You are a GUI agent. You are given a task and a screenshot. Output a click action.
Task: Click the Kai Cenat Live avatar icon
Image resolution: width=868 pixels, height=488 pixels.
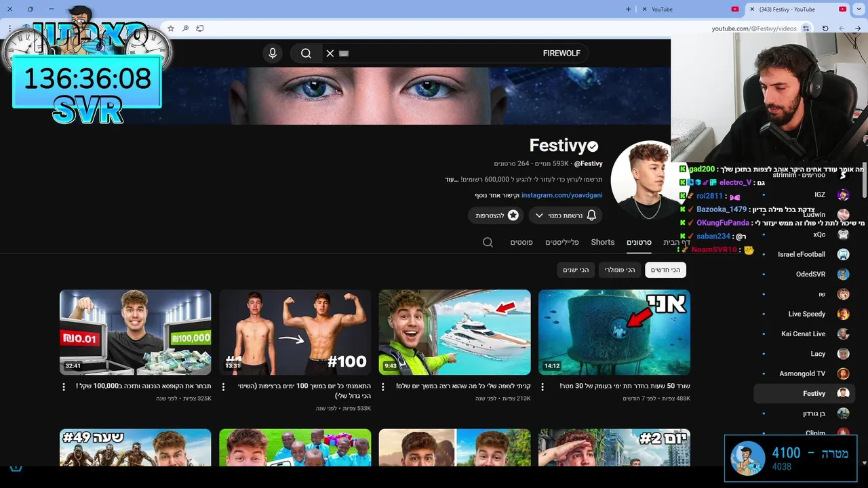point(843,333)
